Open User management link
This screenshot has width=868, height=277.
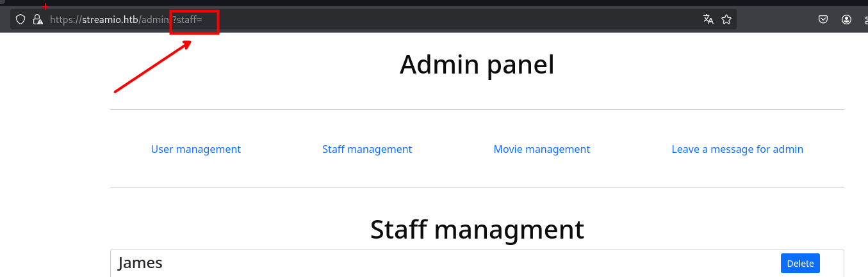pyautogui.click(x=196, y=149)
